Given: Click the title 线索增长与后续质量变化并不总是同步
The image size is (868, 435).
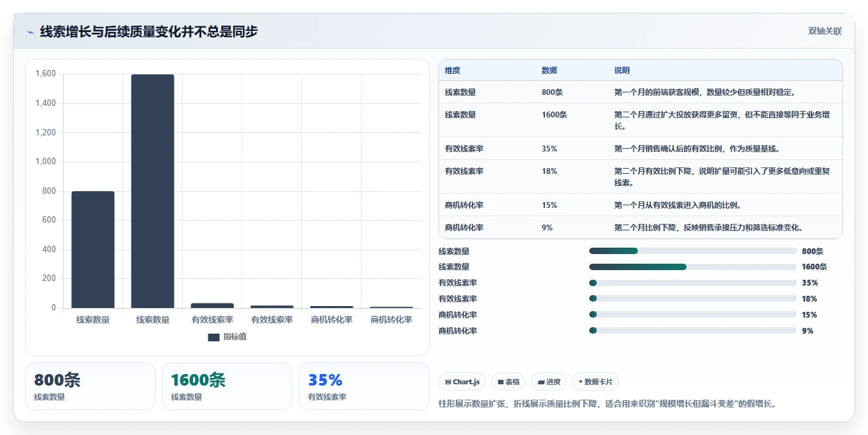Looking at the screenshot, I should pyautogui.click(x=149, y=31).
